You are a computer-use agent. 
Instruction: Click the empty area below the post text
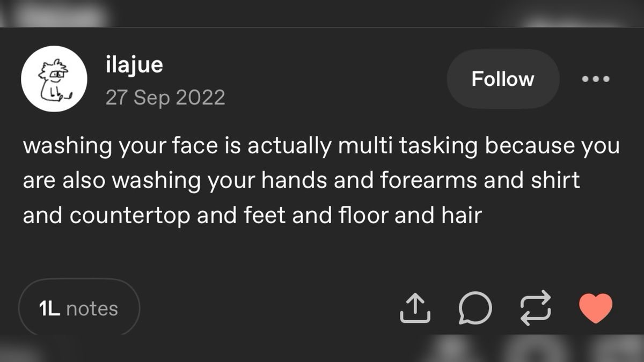(x=322, y=252)
